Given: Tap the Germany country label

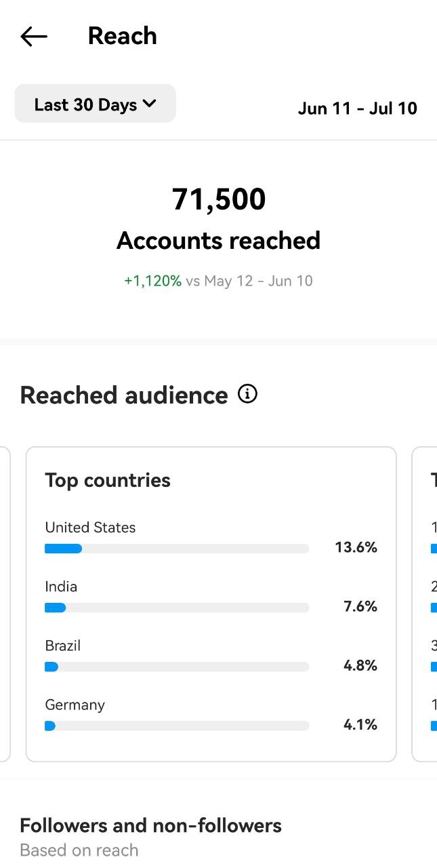Looking at the screenshot, I should click(x=75, y=705).
